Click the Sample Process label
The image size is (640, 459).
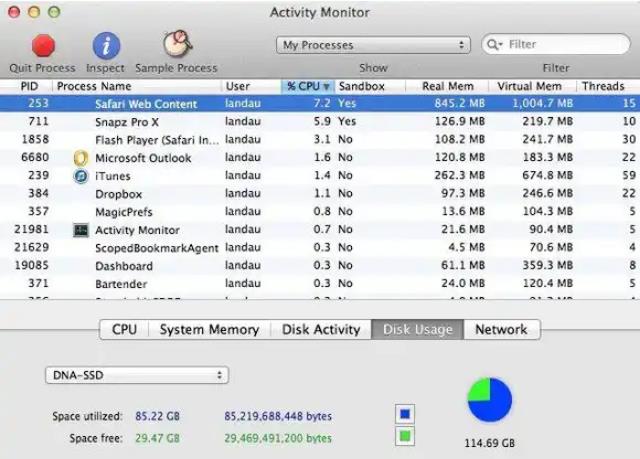tap(176, 68)
